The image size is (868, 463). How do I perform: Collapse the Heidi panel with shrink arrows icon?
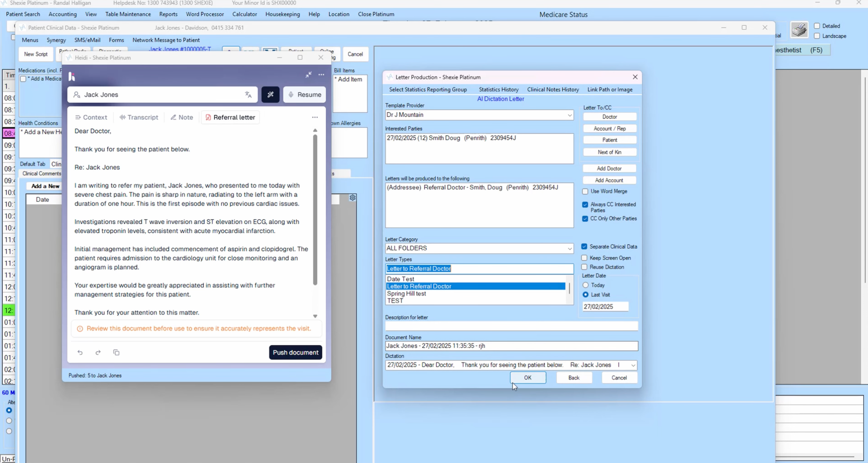[308, 74]
